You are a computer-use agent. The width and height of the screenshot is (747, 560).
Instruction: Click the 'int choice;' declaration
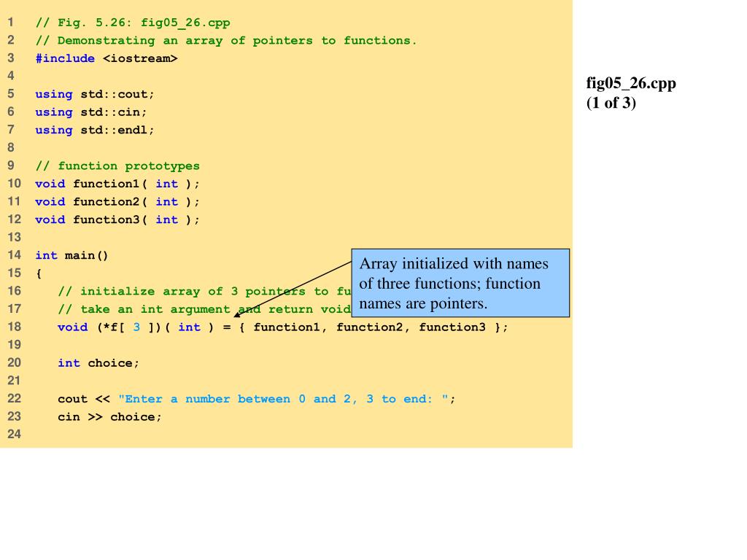point(98,363)
